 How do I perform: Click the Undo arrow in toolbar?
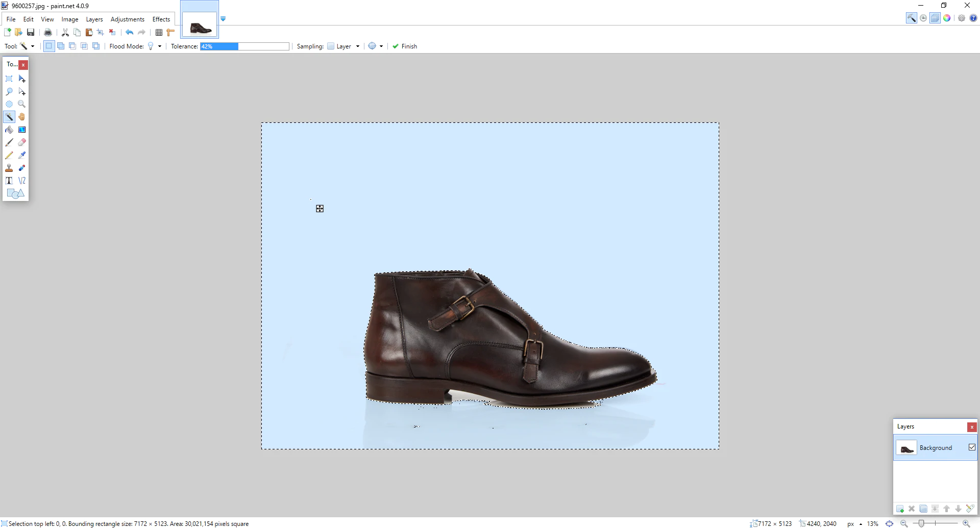pos(130,32)
